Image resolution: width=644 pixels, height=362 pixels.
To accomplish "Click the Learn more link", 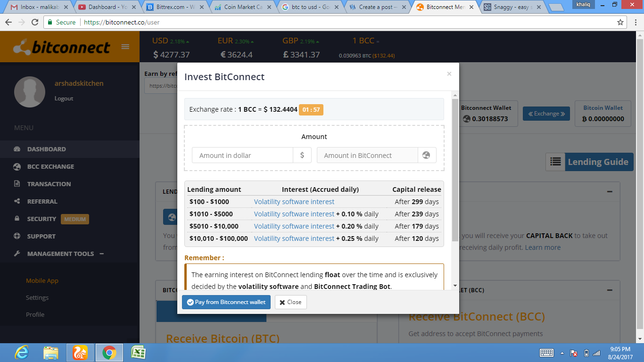I will 543,247.
